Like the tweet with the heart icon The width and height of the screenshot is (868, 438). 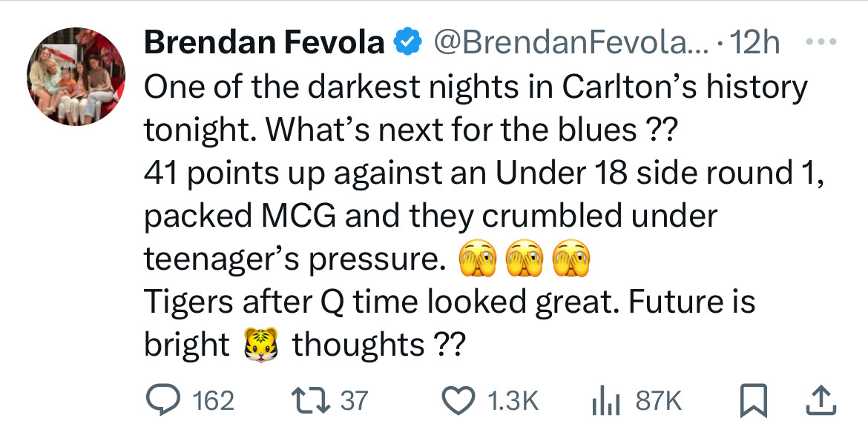tap(458, 400)
